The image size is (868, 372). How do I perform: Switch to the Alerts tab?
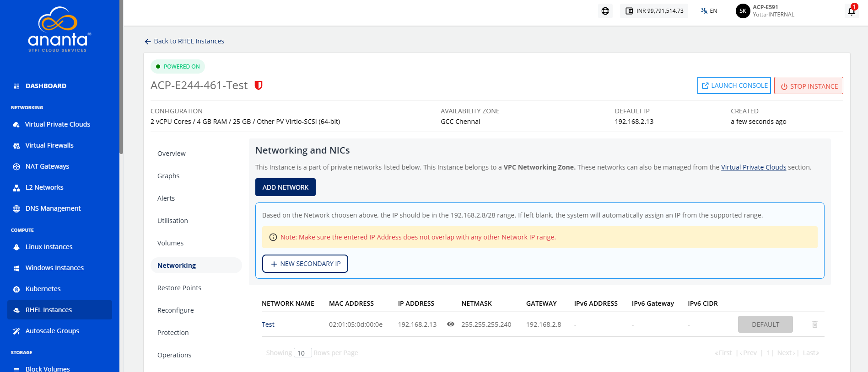[x=166, y=198]
